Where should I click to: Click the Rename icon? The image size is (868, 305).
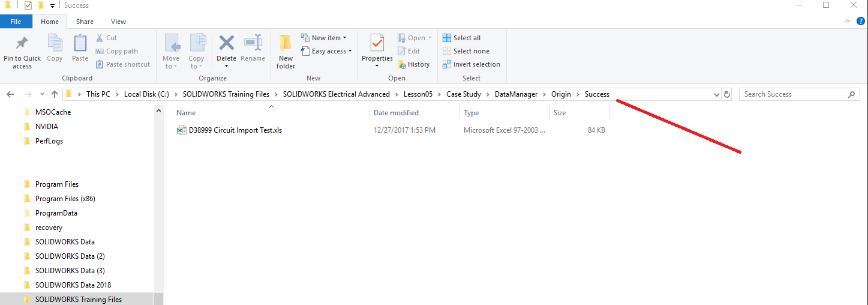(x=253, y=43)
